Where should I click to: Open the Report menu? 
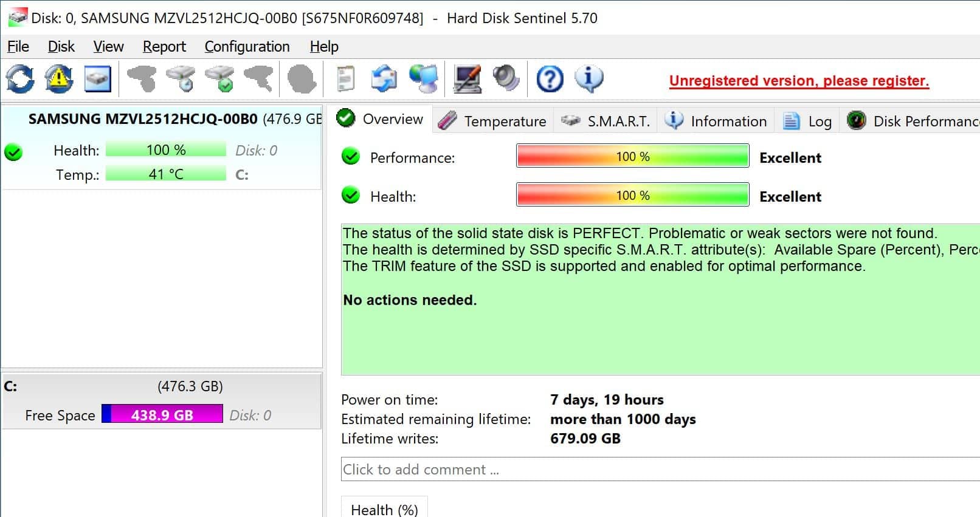point(164,47)
